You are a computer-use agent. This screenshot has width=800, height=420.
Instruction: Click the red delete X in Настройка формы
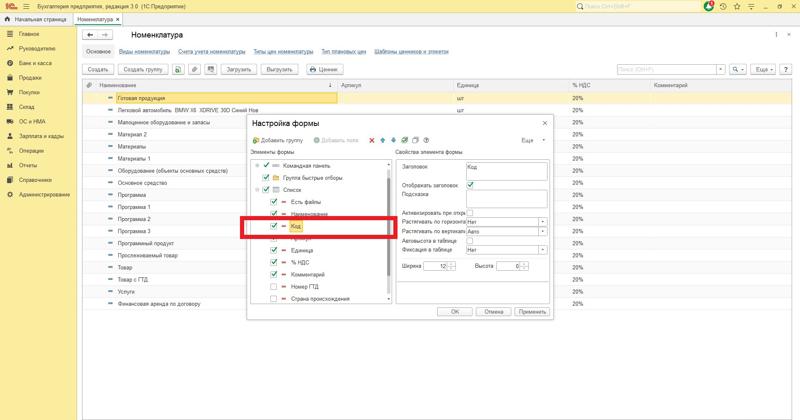coord(371,140)
